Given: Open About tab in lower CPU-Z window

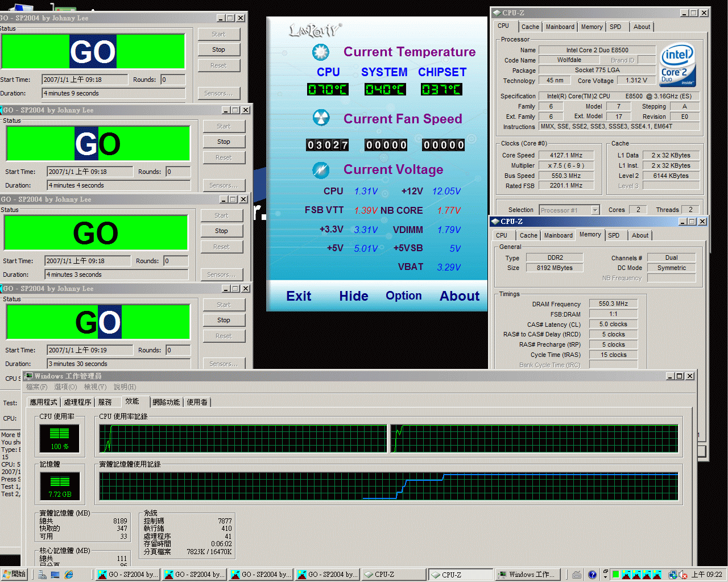Looking at the screenshot, I should pos(640,235).
